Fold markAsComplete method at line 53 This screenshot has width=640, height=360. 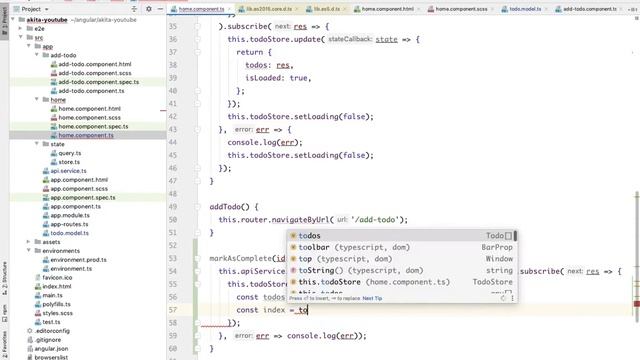198,258
